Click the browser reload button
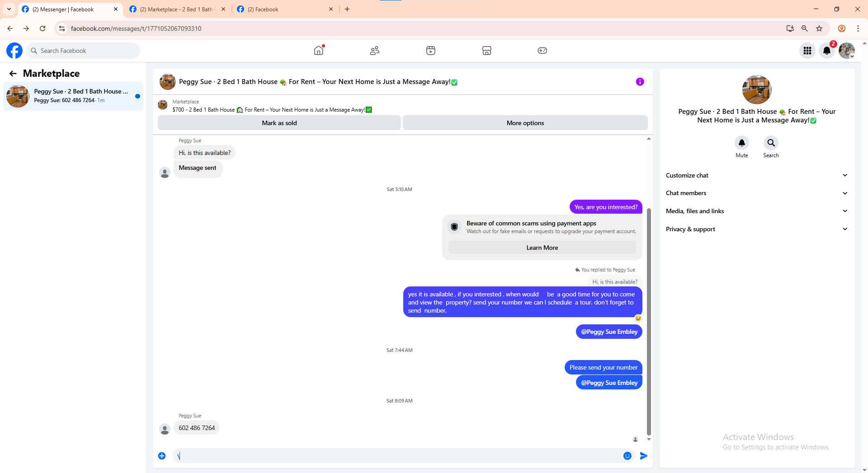 42,28
